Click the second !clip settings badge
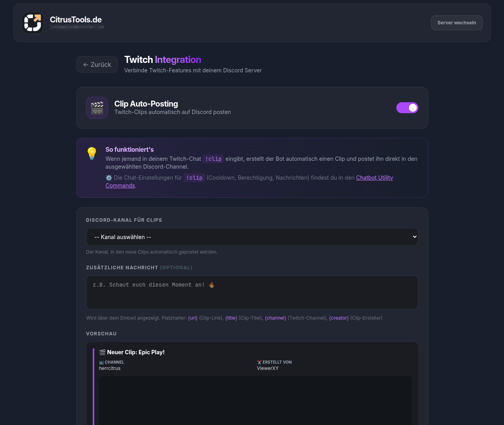 [194, 178]
